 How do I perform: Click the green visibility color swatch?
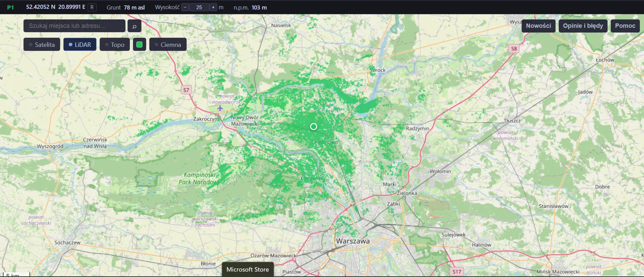pyautogui.click(x=139, y=44)
